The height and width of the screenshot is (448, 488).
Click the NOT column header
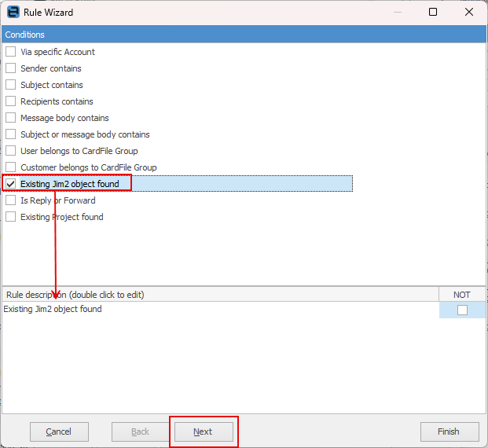[462, 295]
